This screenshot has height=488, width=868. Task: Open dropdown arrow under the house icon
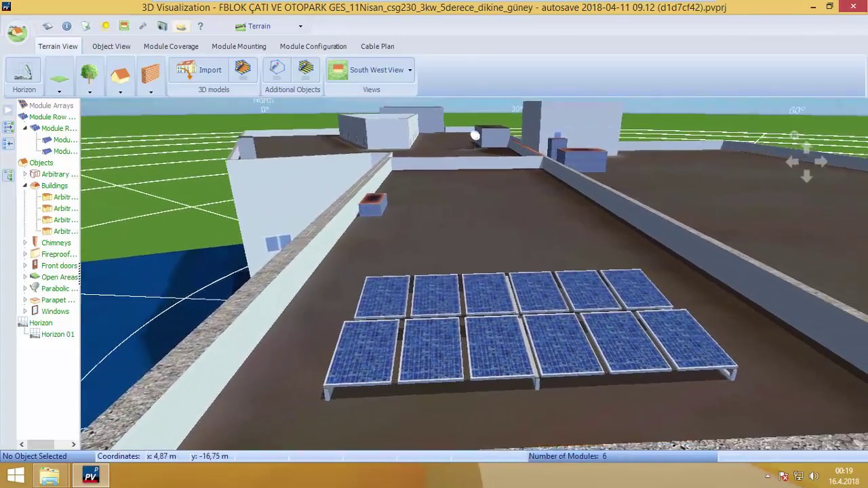click(120, 91)
